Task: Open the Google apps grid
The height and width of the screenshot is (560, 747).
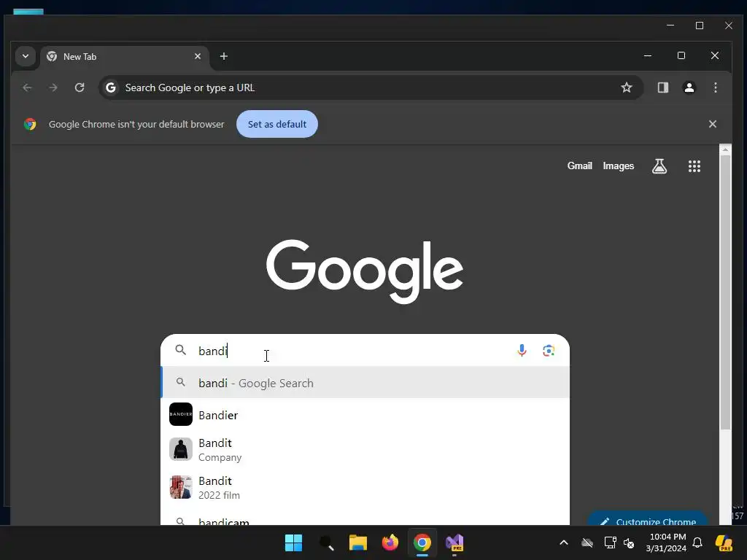Action: coord(694,166)
